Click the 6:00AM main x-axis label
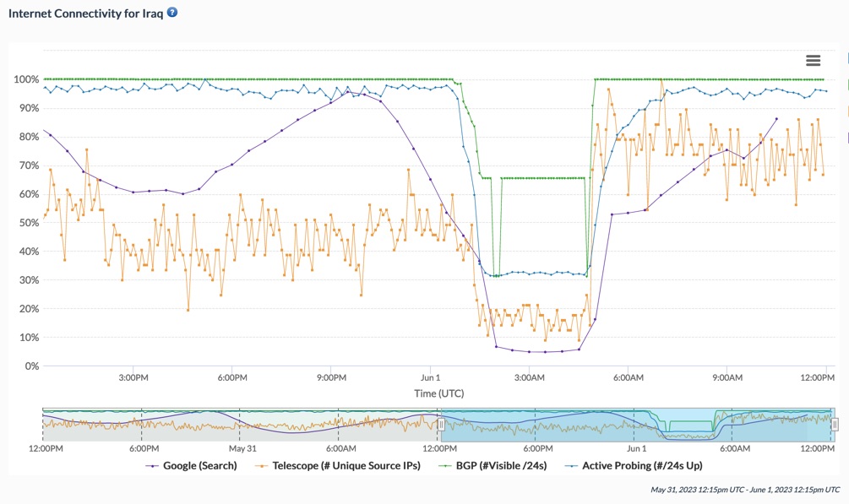The width and height of the screenshot is (849, 504). coord(629,377)
